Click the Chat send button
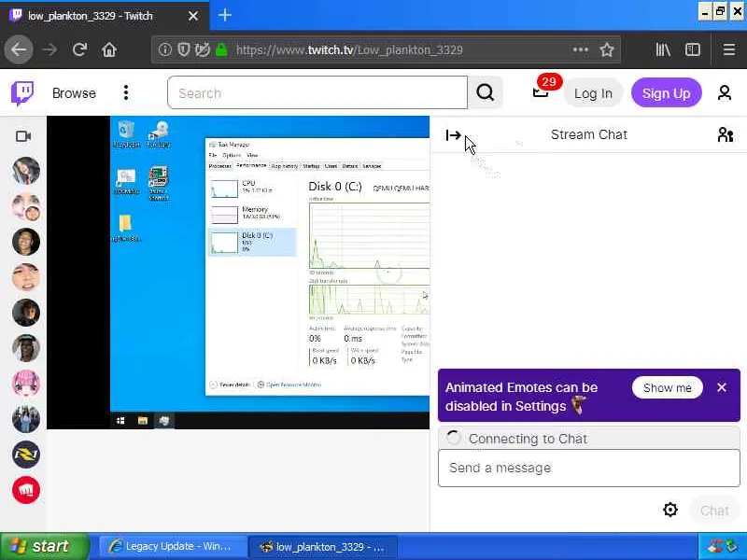747x560 pixels. coord(714,511)
